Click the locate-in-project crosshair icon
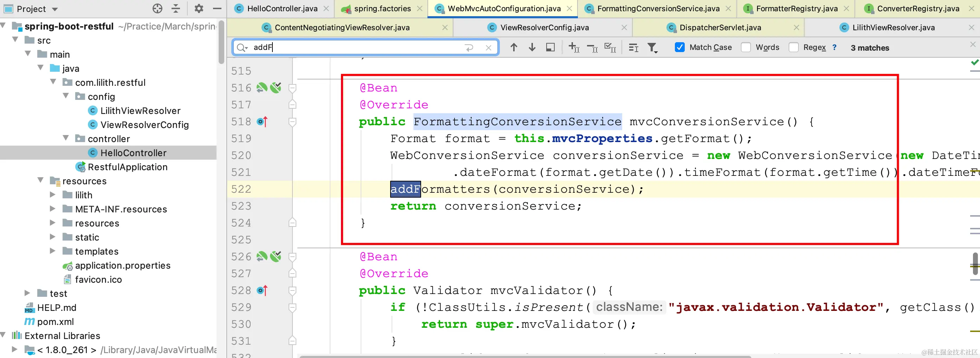 [157, 8]
